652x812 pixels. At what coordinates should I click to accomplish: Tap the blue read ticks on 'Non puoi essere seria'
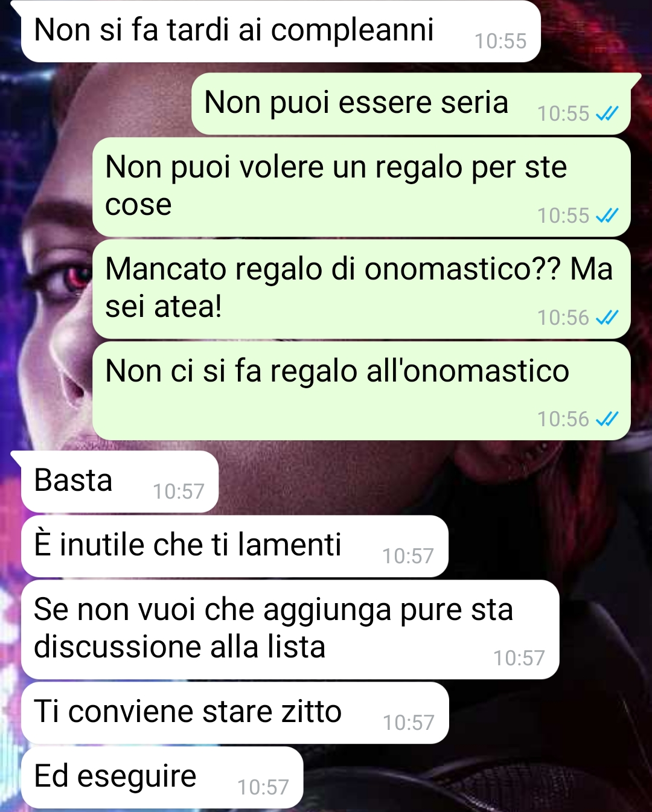click(x=607, y=113)
